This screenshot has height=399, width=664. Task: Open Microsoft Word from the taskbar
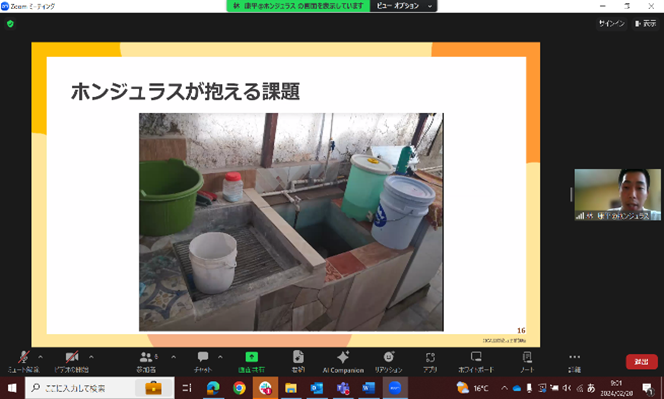click(x=369, y=388)
